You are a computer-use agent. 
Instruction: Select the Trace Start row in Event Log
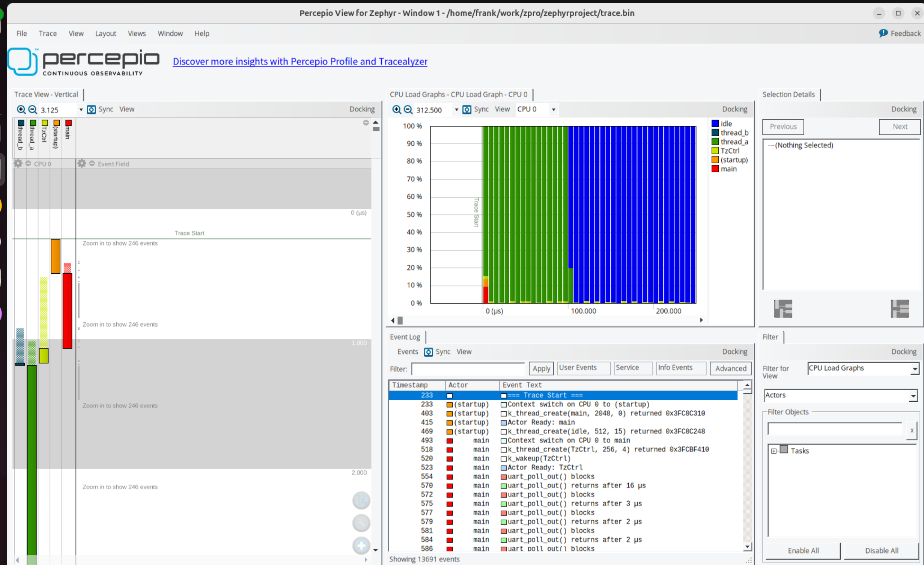(563, 395)
